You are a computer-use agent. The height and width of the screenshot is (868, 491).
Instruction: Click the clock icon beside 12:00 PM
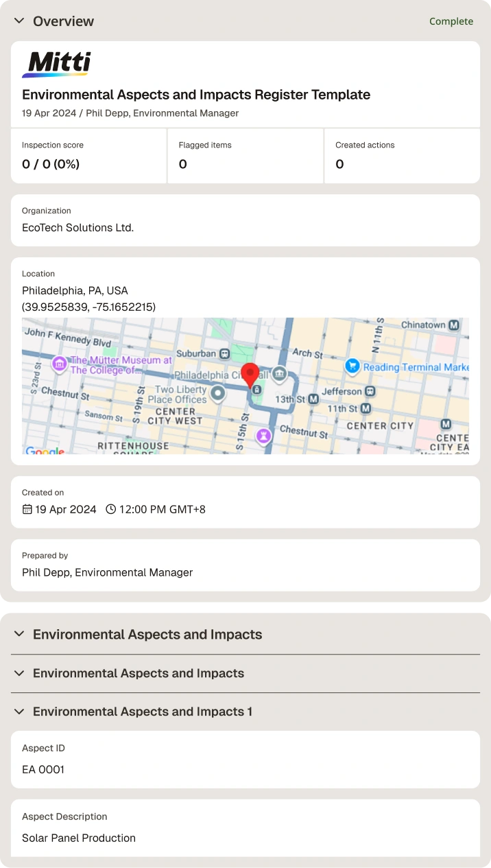111,509
